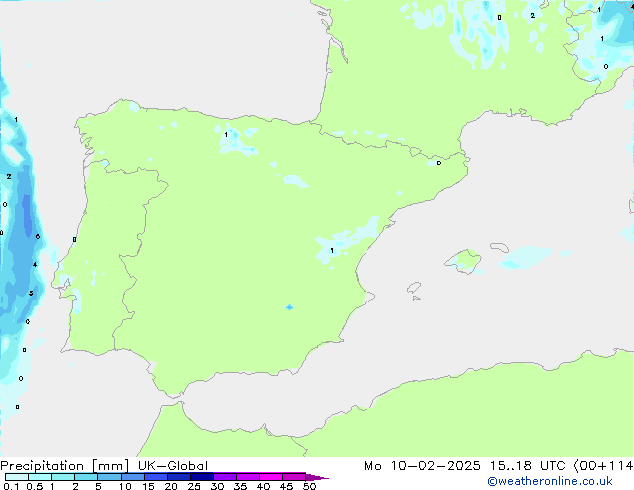Click the above-50 mm legend arrow tip

pos(317,477)
